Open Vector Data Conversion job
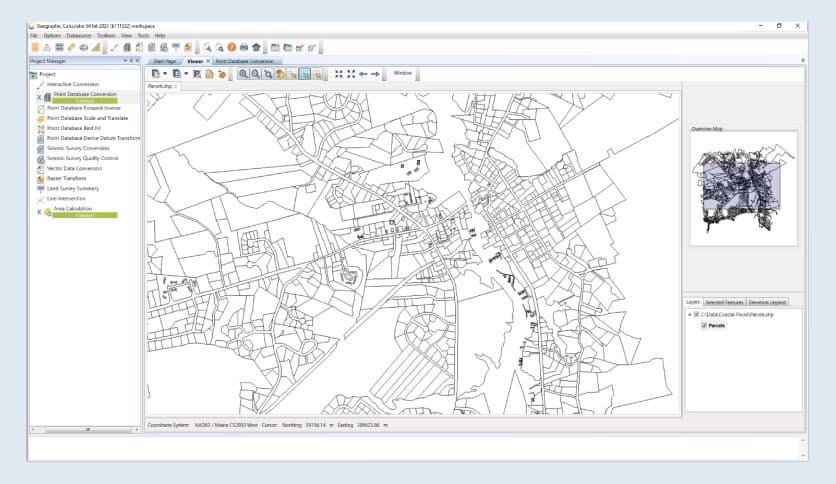This screenshot has height=484, width=836. click(x=74, y=168)
